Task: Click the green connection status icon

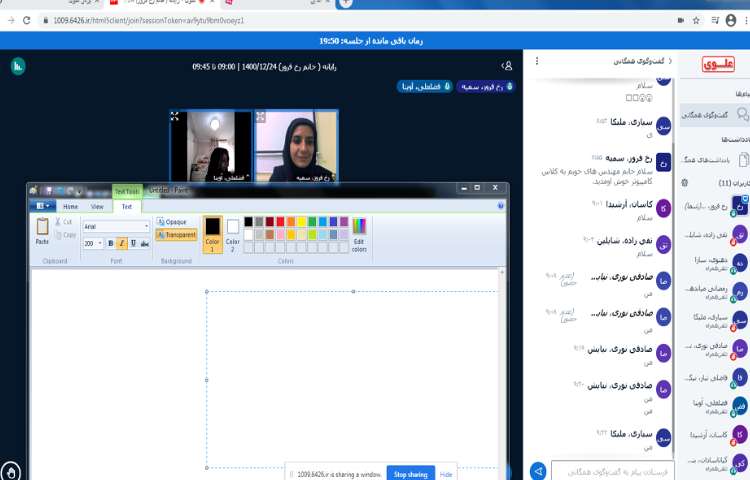Action: click(18, 66)
